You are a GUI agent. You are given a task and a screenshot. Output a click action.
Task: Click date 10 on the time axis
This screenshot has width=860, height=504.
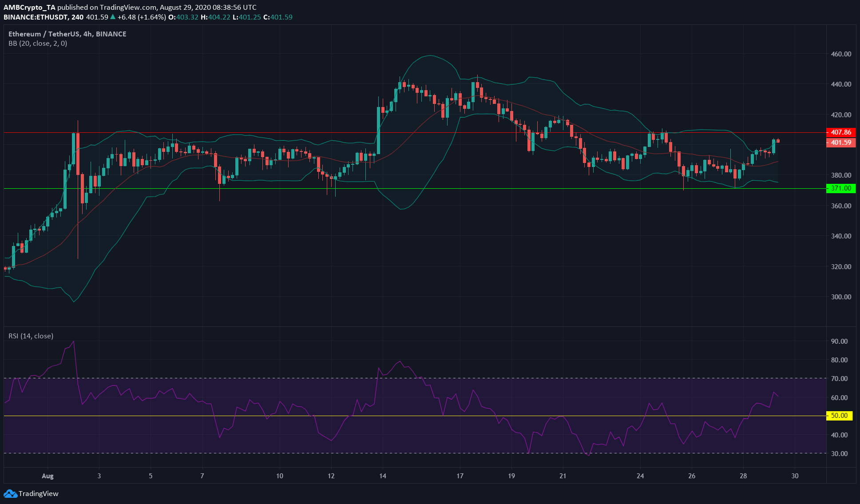pyautogui.click(x=279, y=476)
